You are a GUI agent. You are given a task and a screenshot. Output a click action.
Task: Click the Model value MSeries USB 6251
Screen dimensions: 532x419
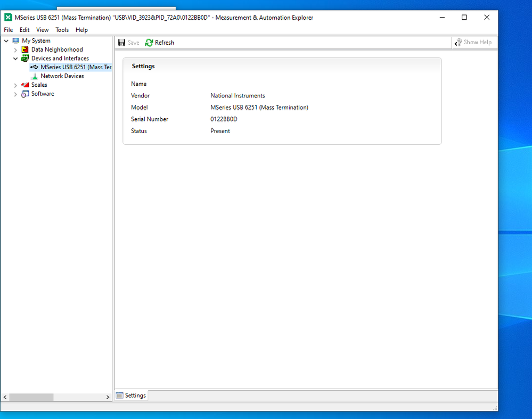pyautogui.click(x=259, y=108)
